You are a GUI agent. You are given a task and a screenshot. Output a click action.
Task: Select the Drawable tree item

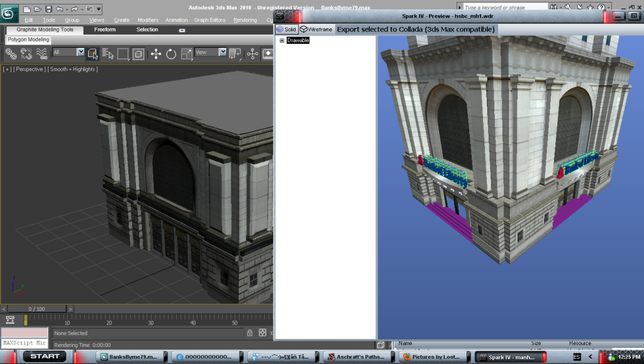297,40
